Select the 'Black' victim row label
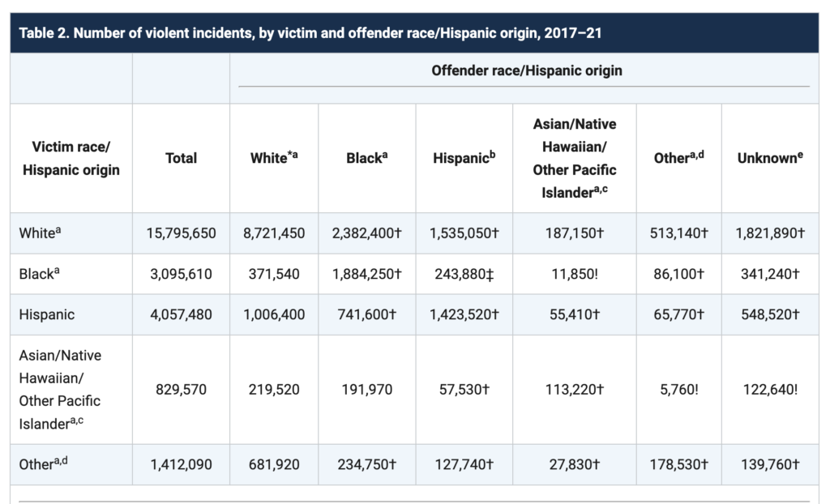Image resolution: width=830 pixels, height=504 pixels. coord(39,274)
